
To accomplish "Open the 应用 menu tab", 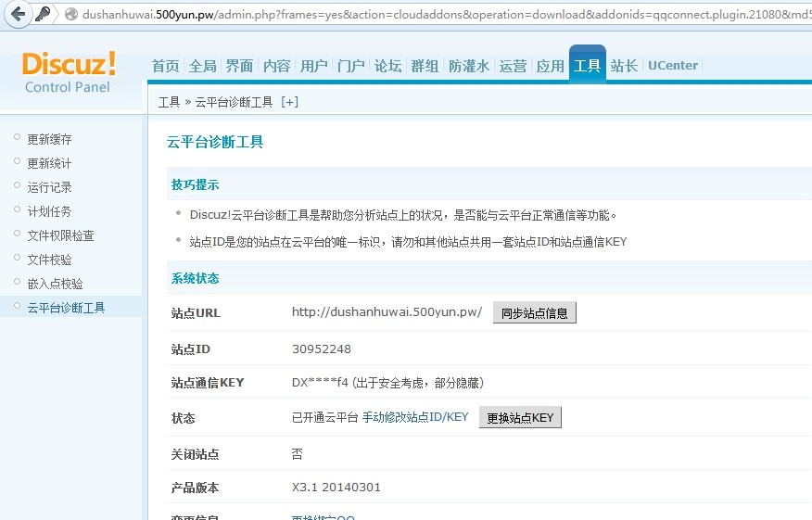I will tap(550, 66).
